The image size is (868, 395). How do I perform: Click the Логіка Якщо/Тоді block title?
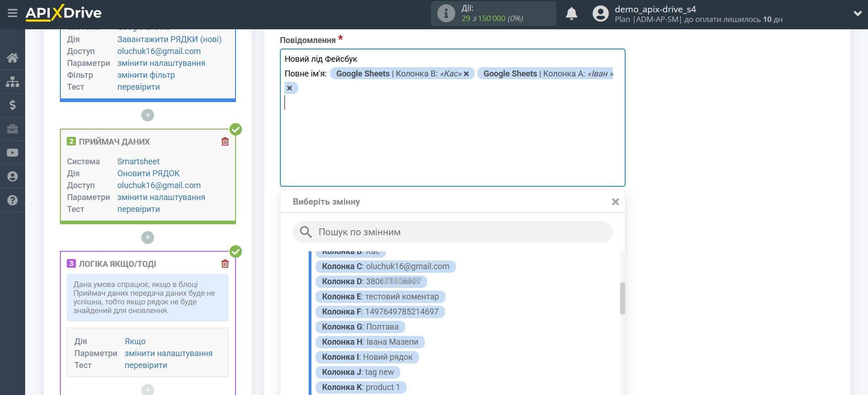click(x=118, y=264)
